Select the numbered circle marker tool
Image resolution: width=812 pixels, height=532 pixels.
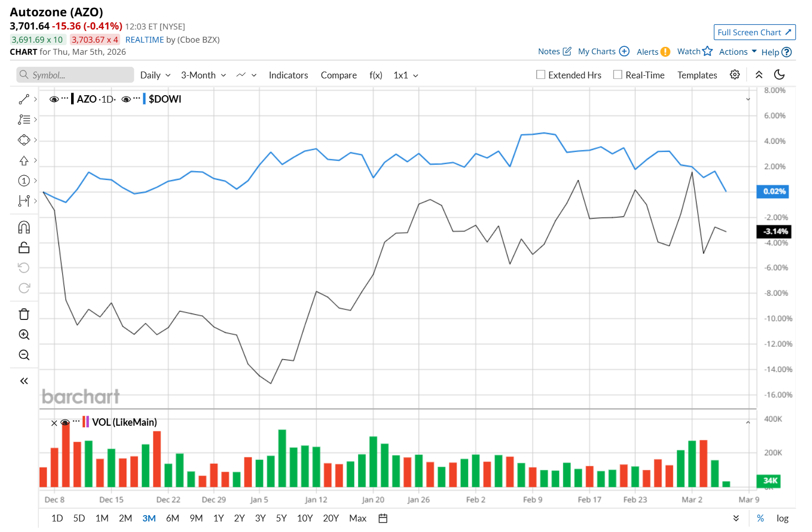click(x=24, y=180)
